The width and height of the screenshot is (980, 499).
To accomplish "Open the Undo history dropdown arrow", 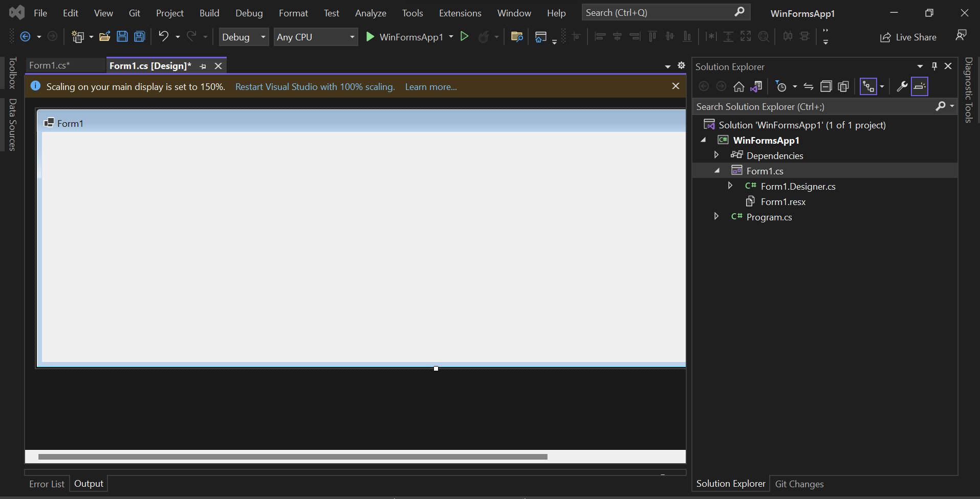I will (178, 37).
